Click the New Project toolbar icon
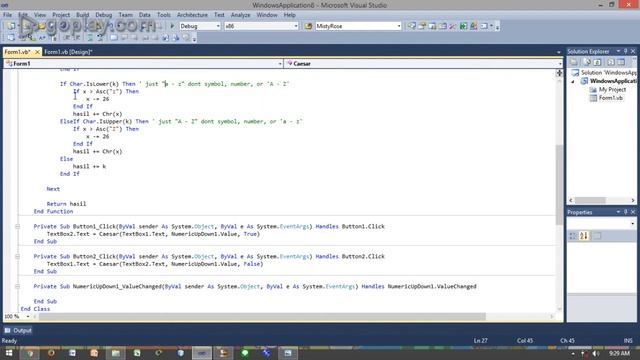Image resolution: width=640 pixels, height=360 pixels. (x=11, y=26)
